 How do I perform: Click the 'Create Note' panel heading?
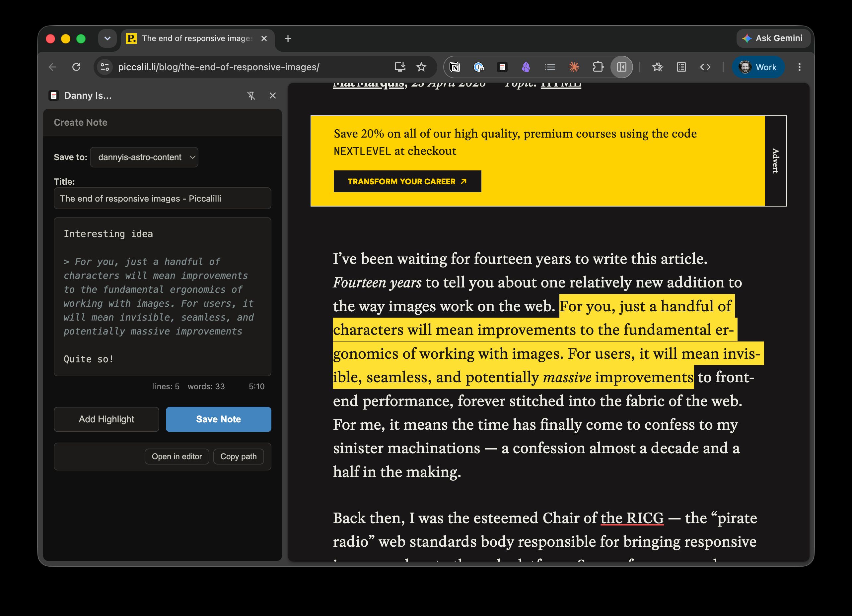pyautogui.click(x=80, y=122)
